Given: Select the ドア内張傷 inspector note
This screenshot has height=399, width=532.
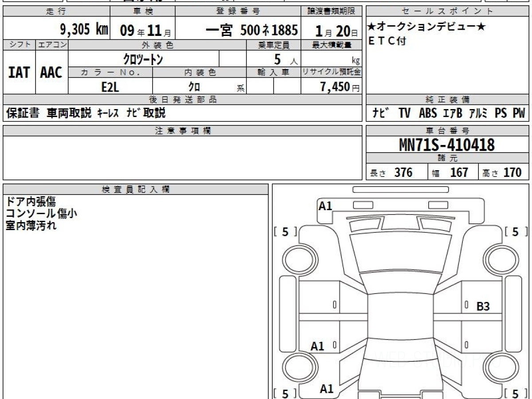Looking at the screenshot, I should [x=30, y=202].
